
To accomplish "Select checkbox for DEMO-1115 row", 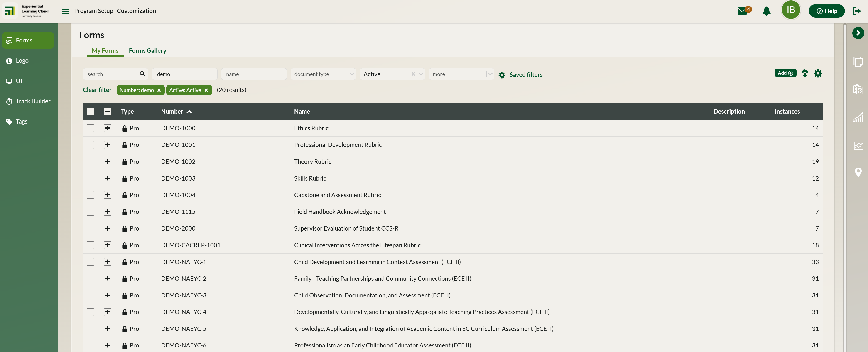I will click(90, 212).
